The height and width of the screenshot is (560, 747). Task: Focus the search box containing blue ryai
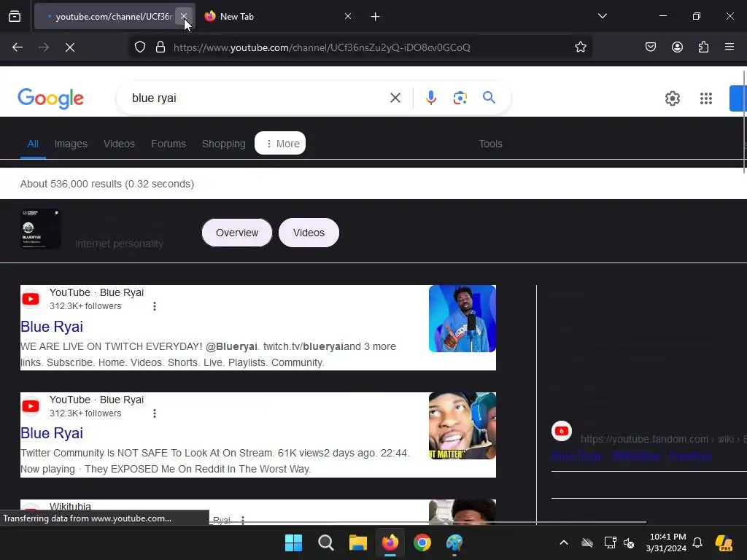coord(258,98)
